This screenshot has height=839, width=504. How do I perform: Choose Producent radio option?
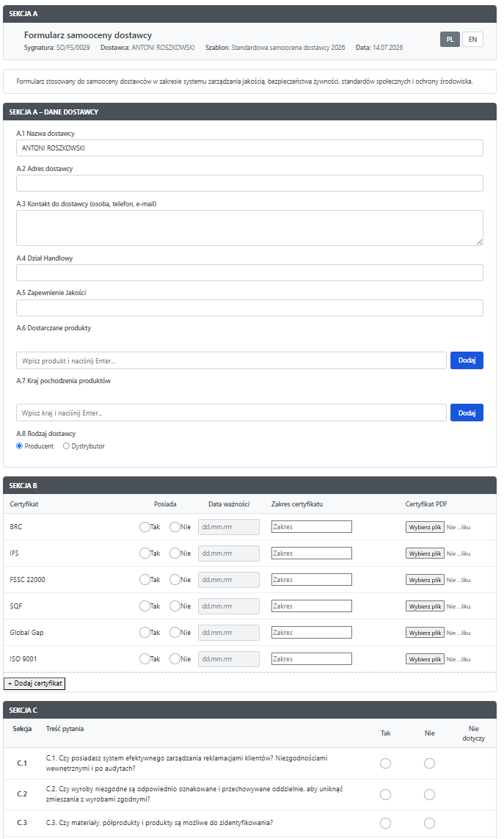pyautogui.click(x=20, y=446)
